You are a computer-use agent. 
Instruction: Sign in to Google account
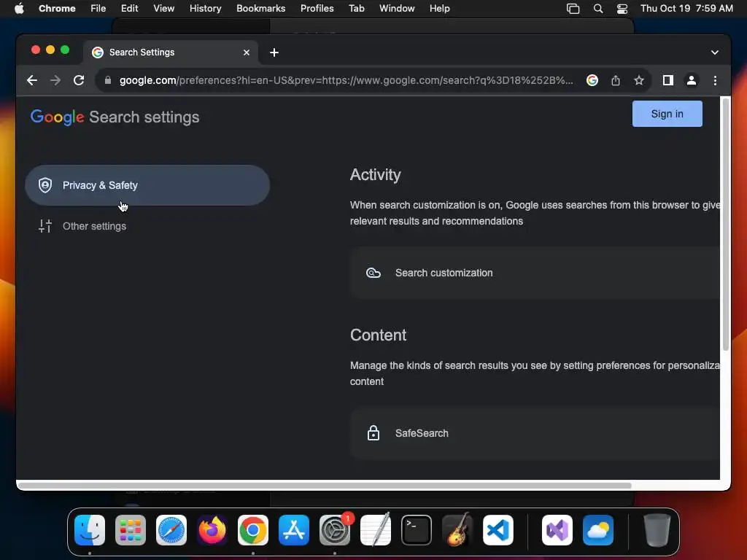pos(667,114)
